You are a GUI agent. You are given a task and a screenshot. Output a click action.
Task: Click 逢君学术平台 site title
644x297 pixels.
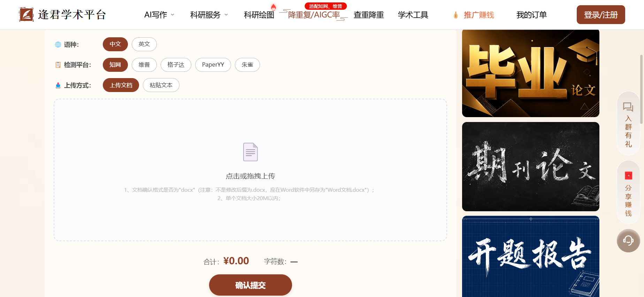(72, 15)
